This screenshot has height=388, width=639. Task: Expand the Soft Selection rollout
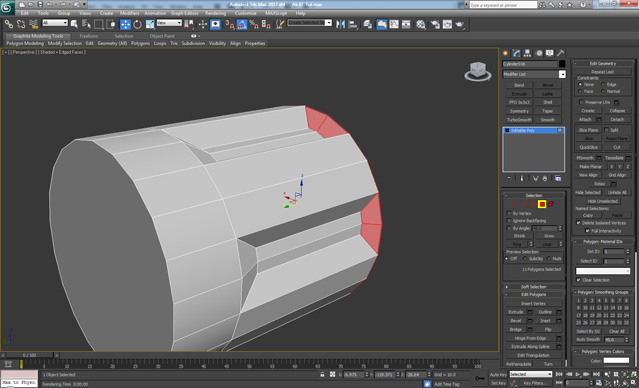[x=533, y=287]
